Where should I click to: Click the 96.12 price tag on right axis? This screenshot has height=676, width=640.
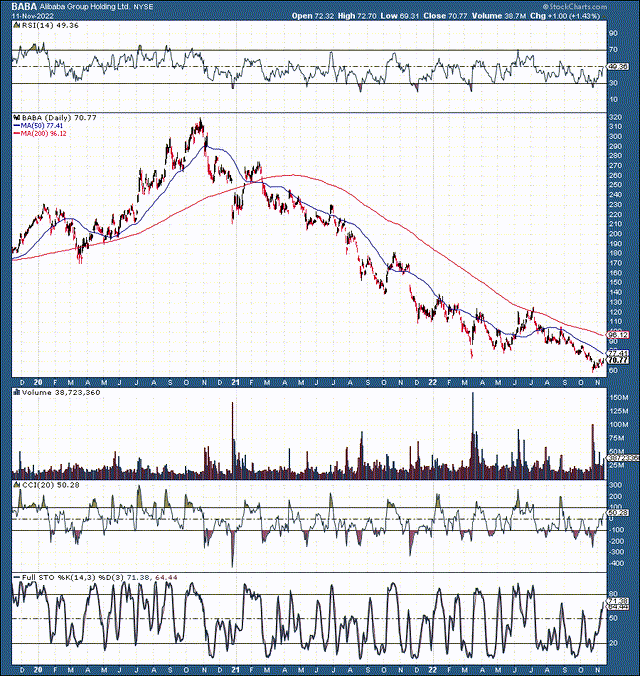[618, 335]
